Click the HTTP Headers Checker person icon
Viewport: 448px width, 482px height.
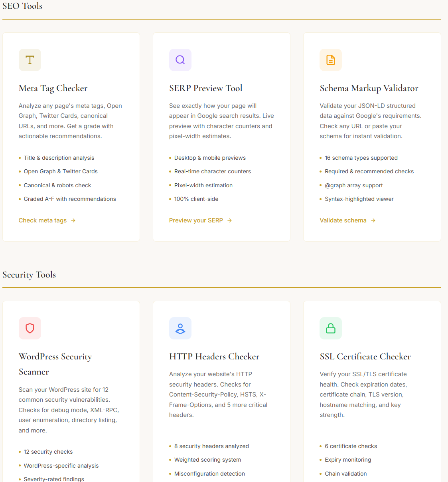[x=180, y=328]
